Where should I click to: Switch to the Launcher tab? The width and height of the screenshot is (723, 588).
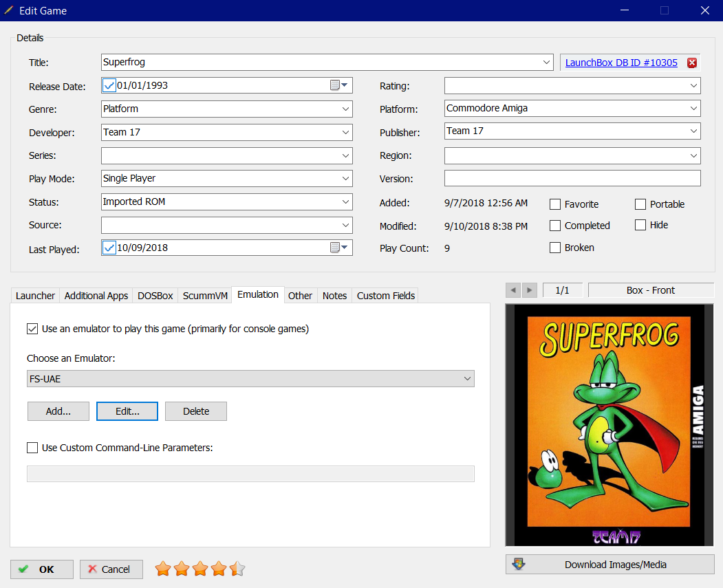(35, 296)
